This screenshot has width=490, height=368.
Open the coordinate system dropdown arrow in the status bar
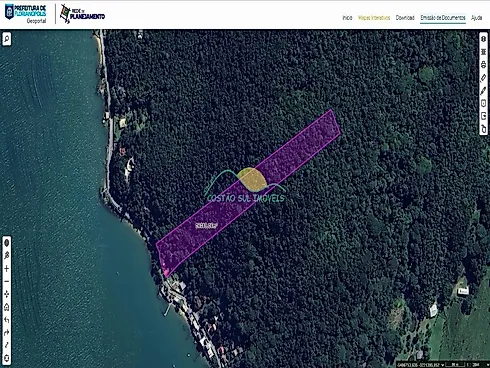tap(442, 365)
